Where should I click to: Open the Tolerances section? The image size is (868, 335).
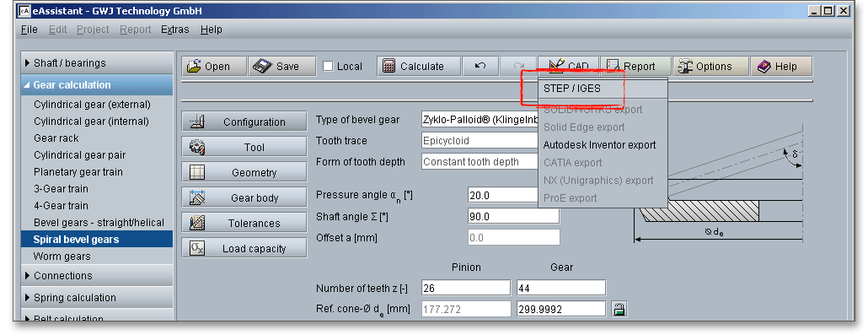point(244,223)
